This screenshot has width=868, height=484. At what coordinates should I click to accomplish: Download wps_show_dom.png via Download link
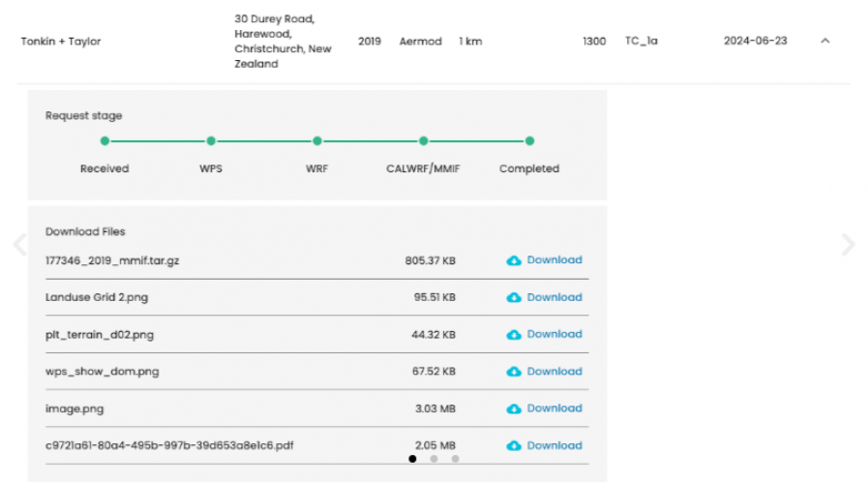[x=554, y=371]
